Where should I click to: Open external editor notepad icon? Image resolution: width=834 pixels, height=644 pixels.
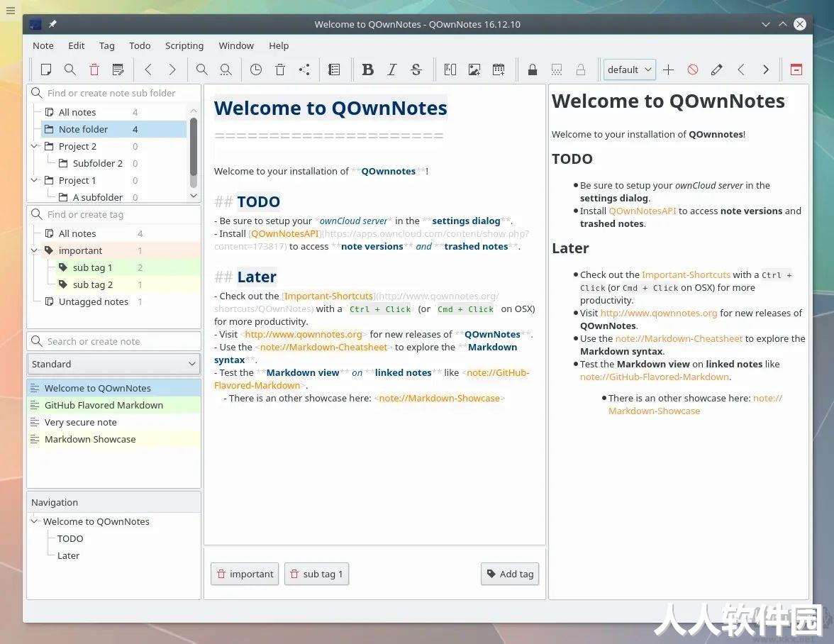(x=118, y=70)
